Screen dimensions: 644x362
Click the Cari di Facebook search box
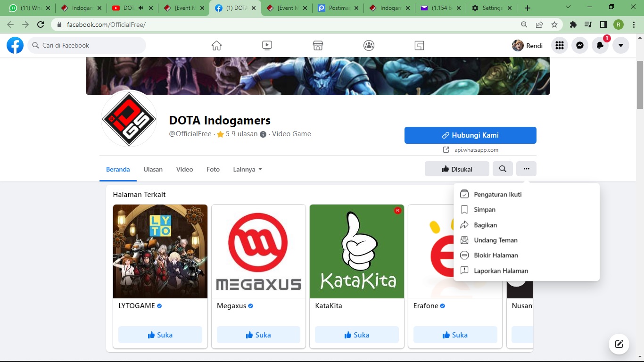click(x=87, y=45)
